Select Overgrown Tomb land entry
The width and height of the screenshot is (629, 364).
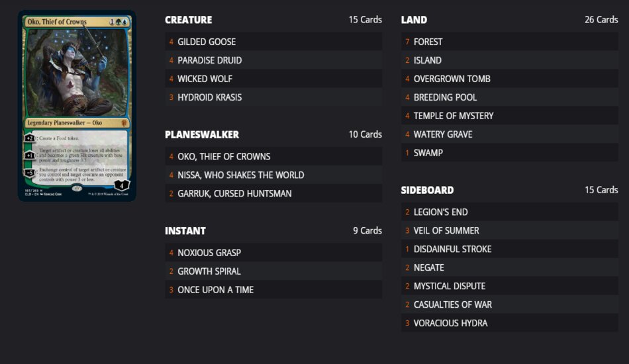click(x=509, y=79)
